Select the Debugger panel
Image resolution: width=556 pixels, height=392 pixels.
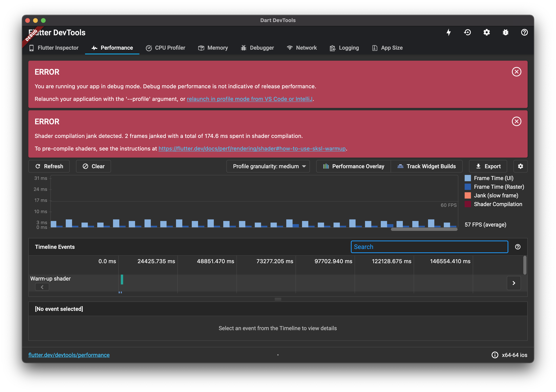(257, 48)
